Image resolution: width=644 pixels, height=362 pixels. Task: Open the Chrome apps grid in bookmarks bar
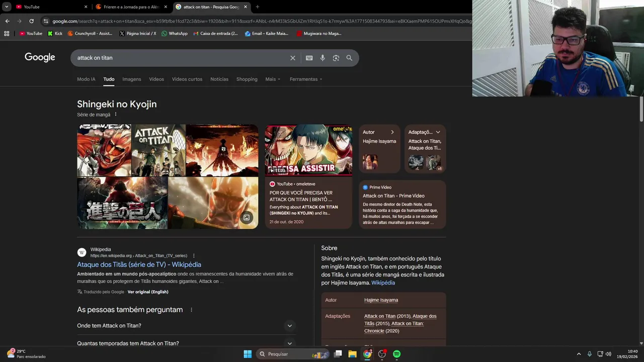point(7,34)
